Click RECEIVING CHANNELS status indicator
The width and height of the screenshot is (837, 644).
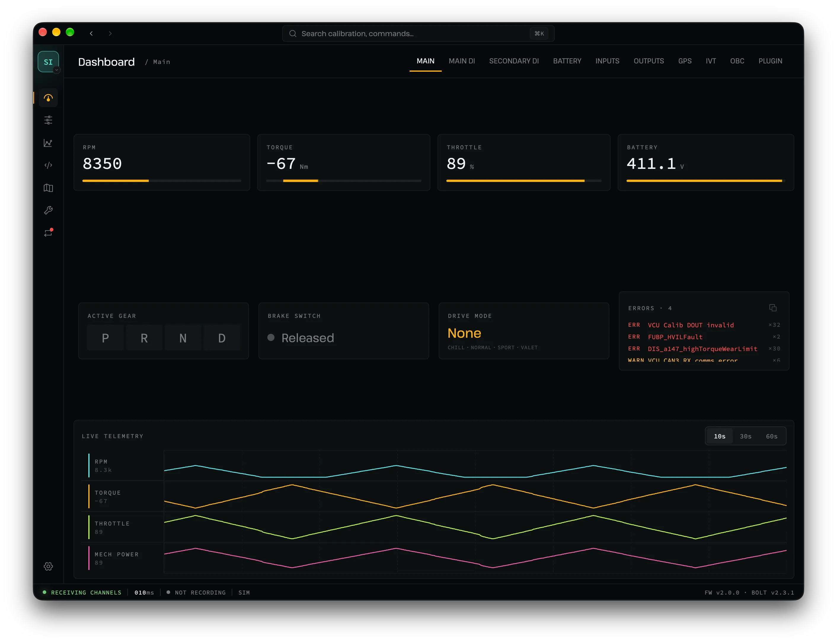[x=82, y=592]
